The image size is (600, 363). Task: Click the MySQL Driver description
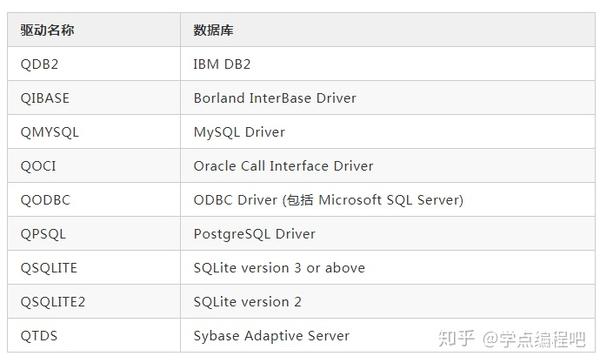pyautogui.click(x=239, y=132)
